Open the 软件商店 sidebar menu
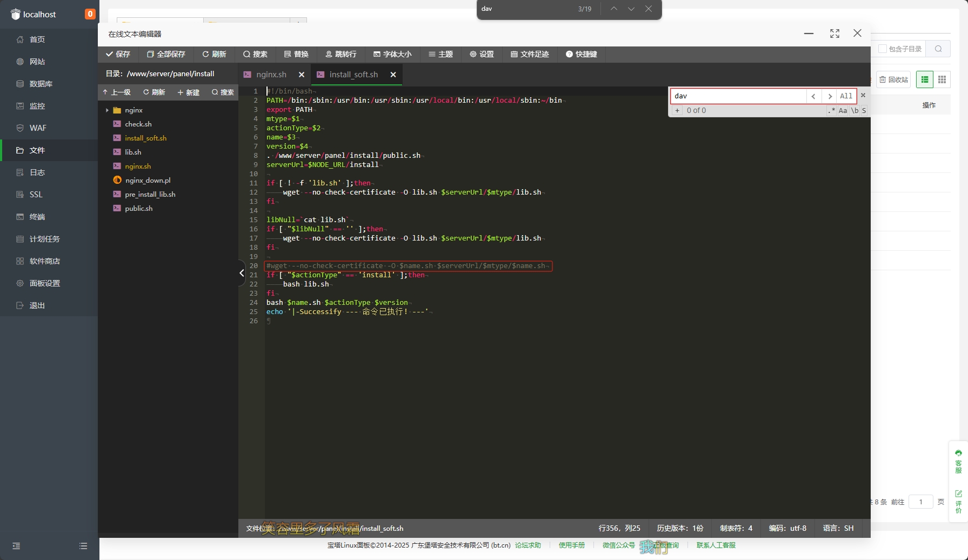The width and height of the screenshot is (968, 560). 44,261
